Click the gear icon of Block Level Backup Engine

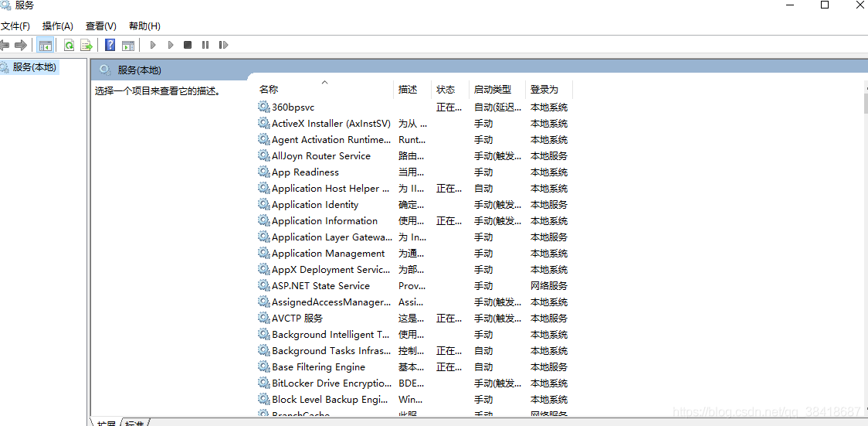coord(263,399)
